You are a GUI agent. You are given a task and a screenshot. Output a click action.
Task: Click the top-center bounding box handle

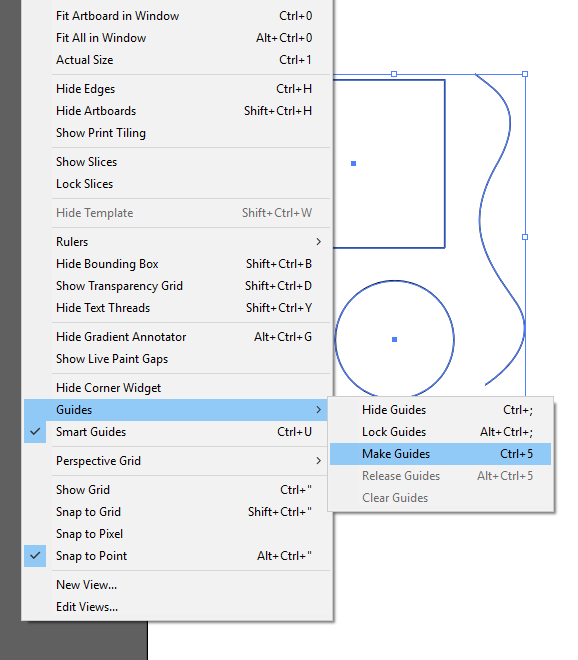(x=394, y=74)
